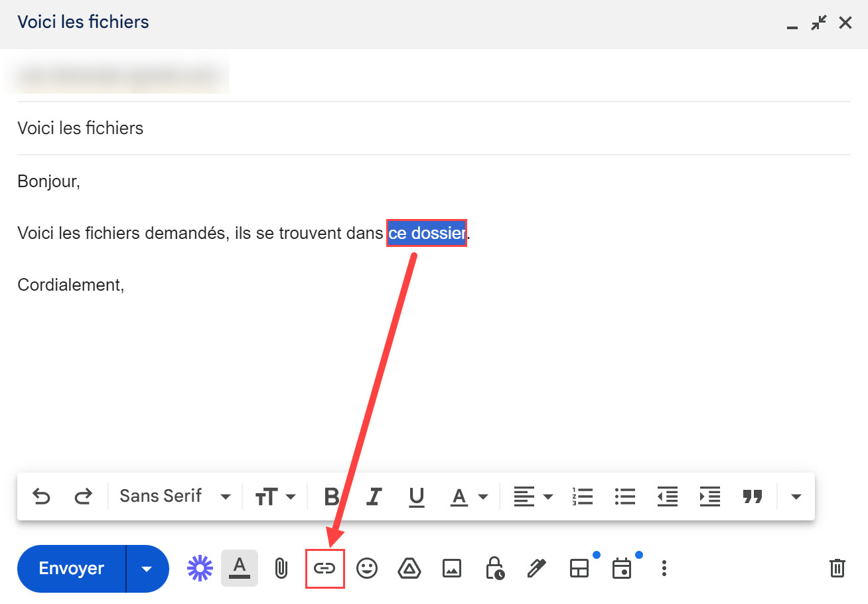This screenshot has width=868, height=604.
Task: Toggle underline formatting
Action: coord(417,496)
